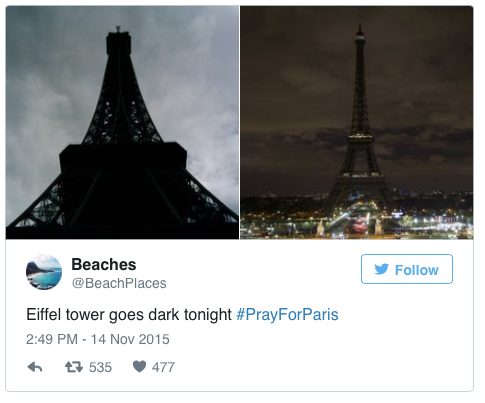The height and width of the screenshot is (403, 485).
Task: Visit the @BeachPlaces handle link
Action: tap(119, 283)
